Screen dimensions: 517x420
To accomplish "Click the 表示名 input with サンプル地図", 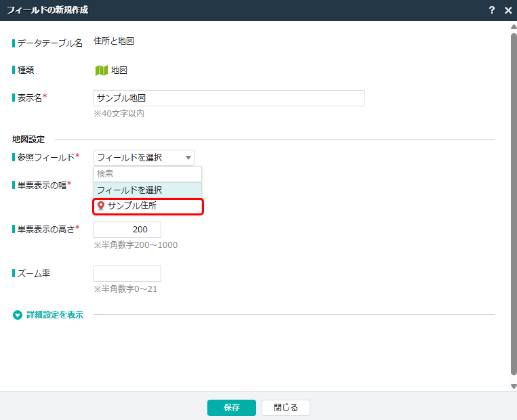I will [229, 98].
